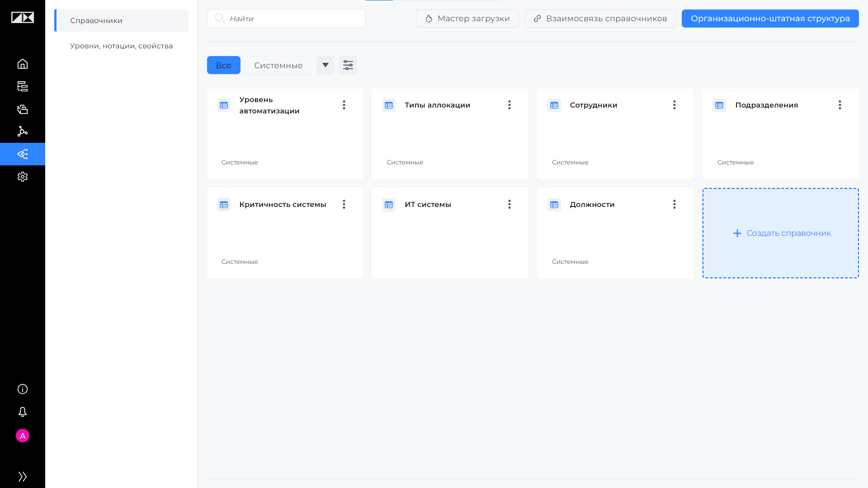Open the settings gear in sidebar
The width and height of the screenshot is (868, 488).
[23, 177]
